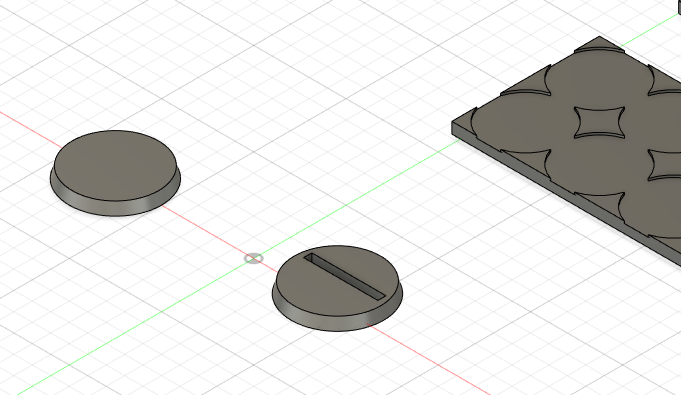Select the tray's center diamond-shaped spacer

599,123
